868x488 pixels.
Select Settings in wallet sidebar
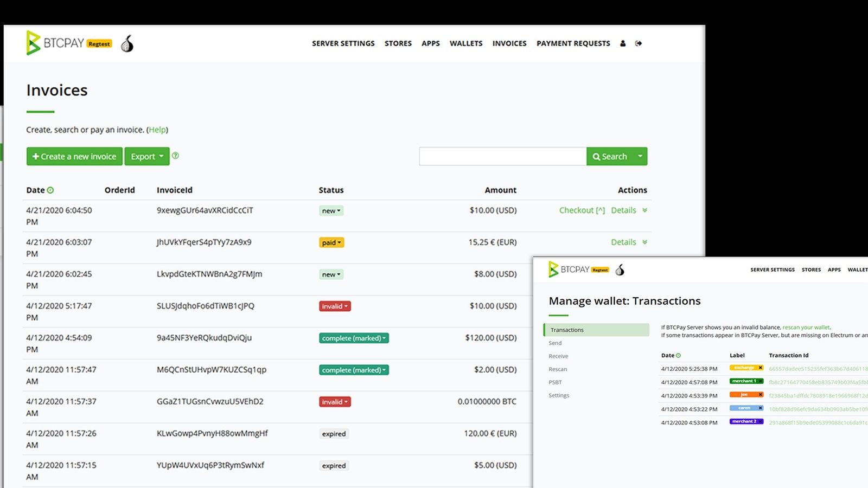pos(559,395)
